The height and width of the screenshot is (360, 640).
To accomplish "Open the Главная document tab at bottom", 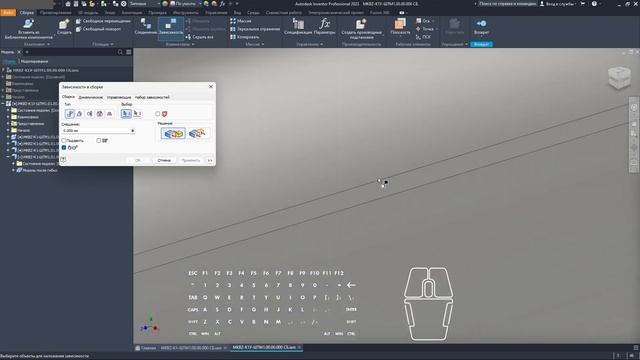I will pyautogui.click(x=146, y=348).
